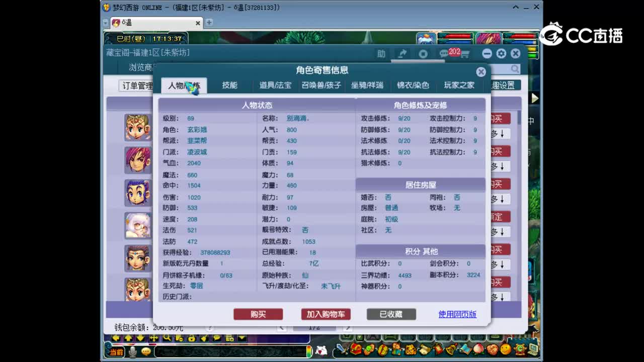The width and height of the screenshot is (644, 362).
Task: Click the rolled scroll icon in bottom toolbar
Action: [424, 349]
